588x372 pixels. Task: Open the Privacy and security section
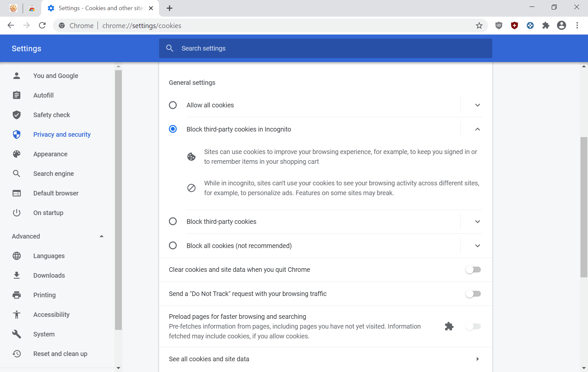[62, 134]
